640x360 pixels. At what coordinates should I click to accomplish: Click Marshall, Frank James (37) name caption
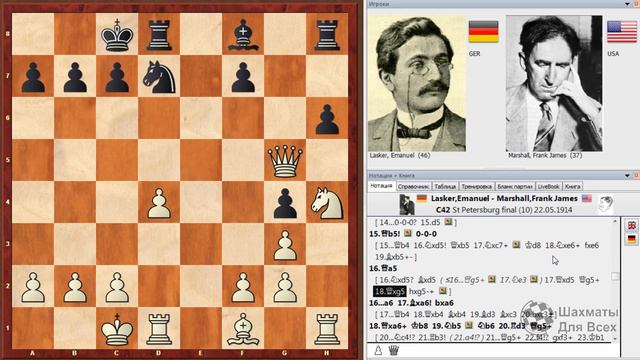click(545, 156)
